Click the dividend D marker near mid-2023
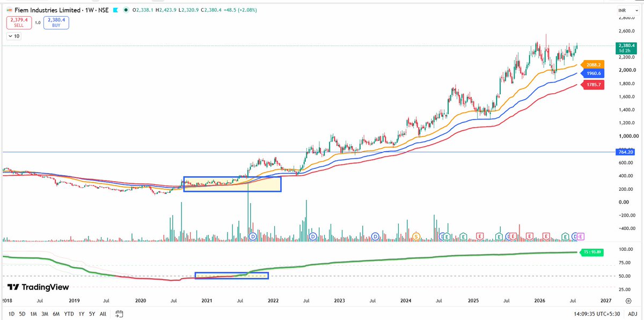Screen dimensions: 644x320 [376, 236]
